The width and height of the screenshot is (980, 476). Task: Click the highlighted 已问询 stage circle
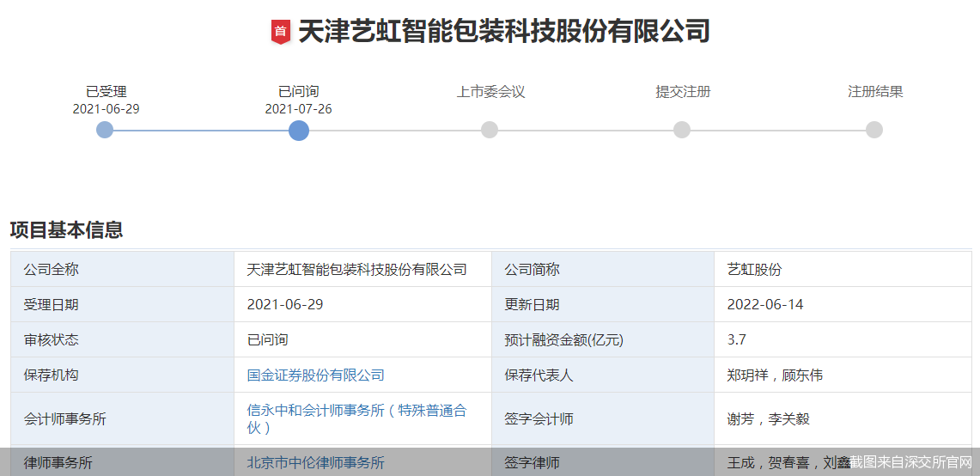298,130
